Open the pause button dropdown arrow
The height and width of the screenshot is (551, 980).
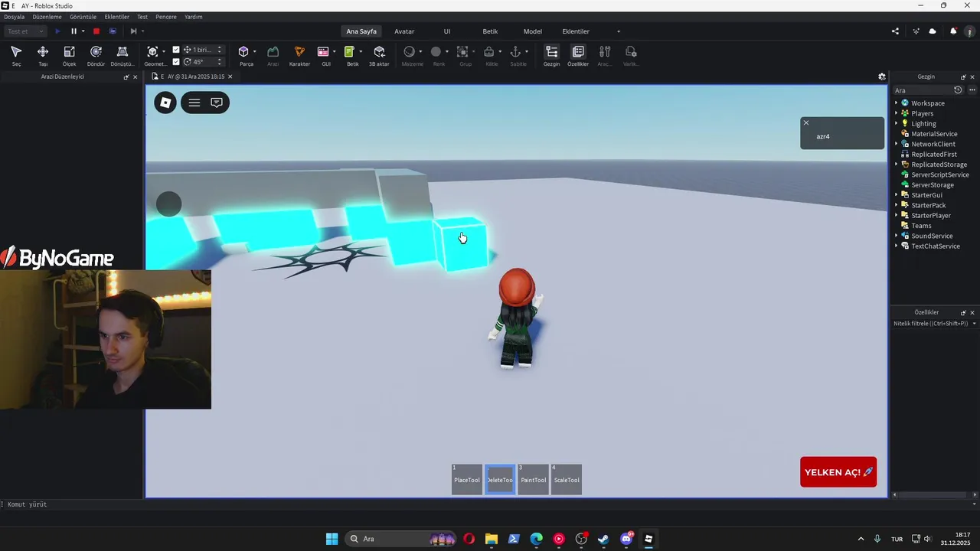pyautogui.click(x=83, y=31)
